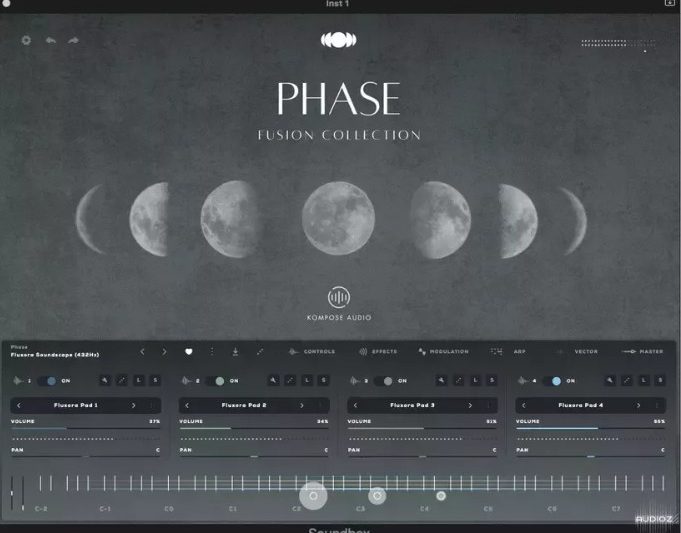
Task: Switch to the Effects tab
Action: pos(378,351)
